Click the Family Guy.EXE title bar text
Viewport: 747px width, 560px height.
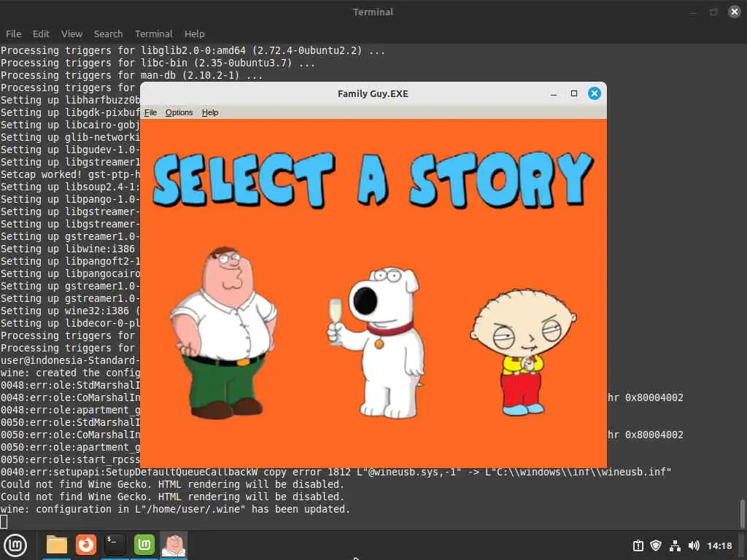point(373,94)
